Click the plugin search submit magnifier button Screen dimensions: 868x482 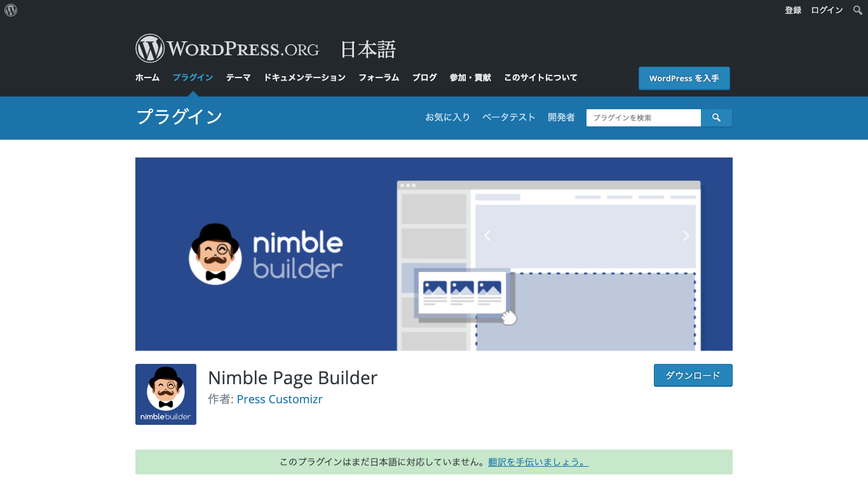[716, 117]
